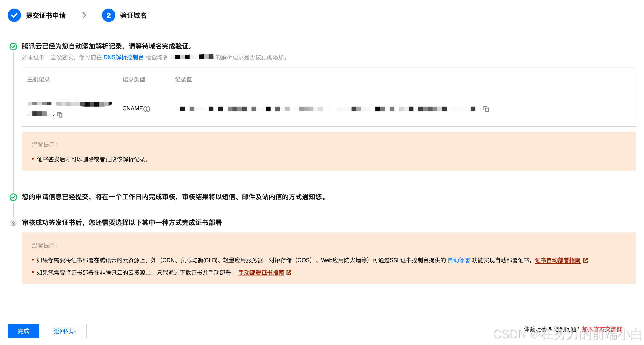This screenshot has height=345, width=644.
Task: Copy the host record value
Action: [x=60, y=115]
